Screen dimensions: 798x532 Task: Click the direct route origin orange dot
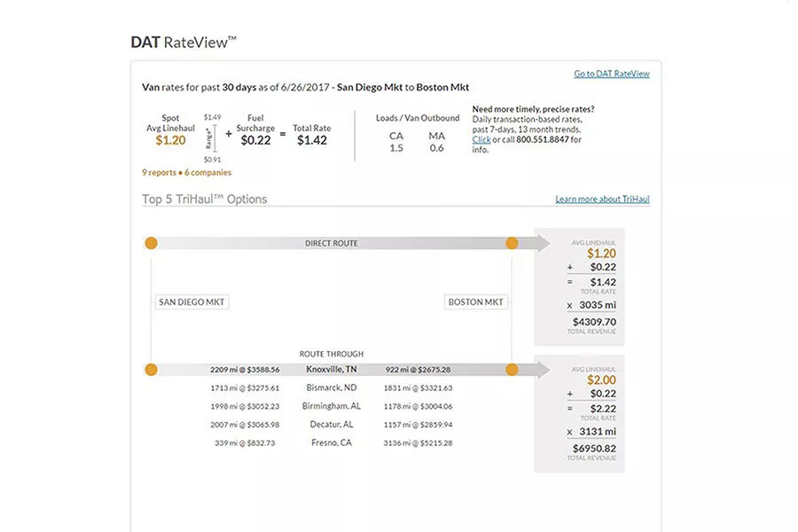coord(151,243)
